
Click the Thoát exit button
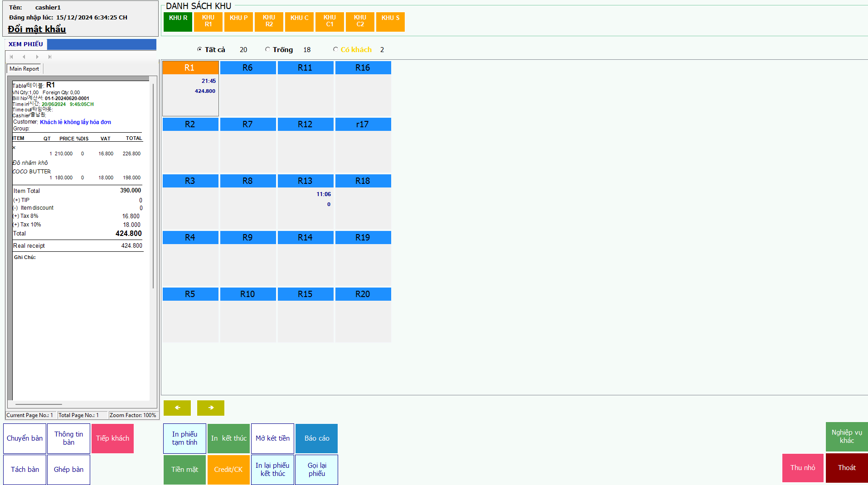point(847,468)
